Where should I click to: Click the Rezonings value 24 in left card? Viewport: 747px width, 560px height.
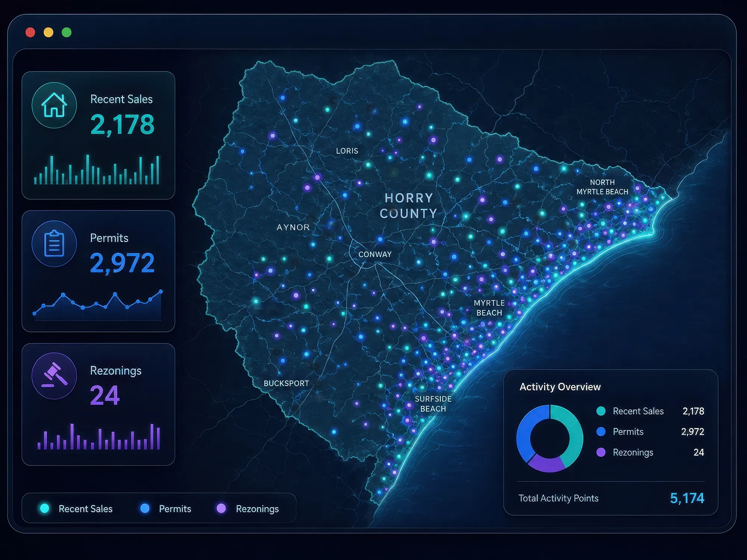(105, 395)
